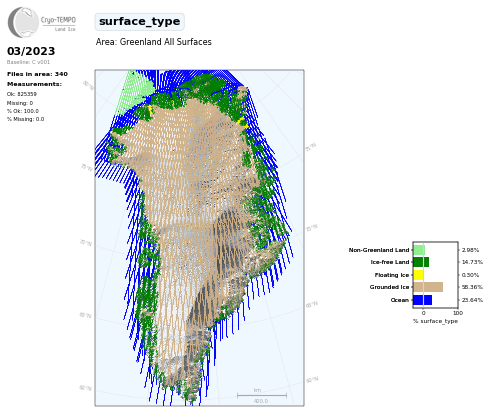This screenshot has width=492, height=410.
Task: Click the blue Ocean bar
Action: coord(423,300)
